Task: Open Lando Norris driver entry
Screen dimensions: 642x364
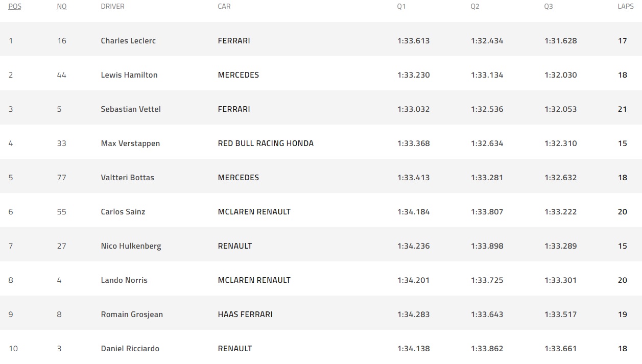Action: (124, 280)
